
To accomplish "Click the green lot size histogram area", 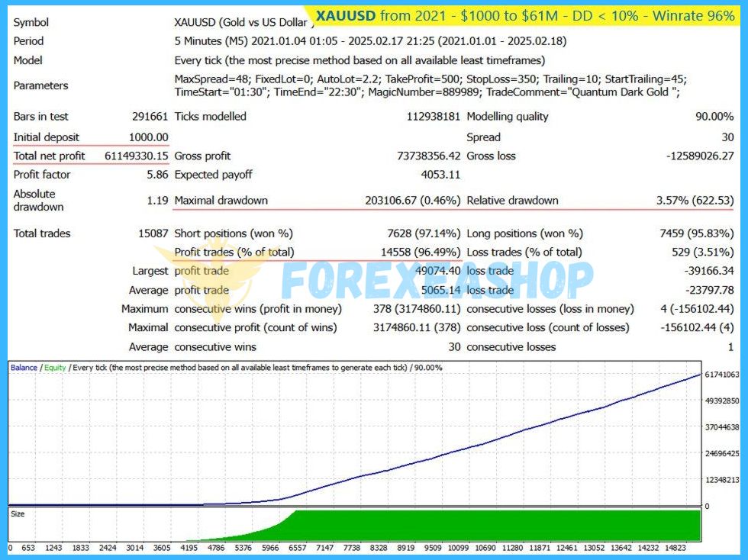I will 496,526.
